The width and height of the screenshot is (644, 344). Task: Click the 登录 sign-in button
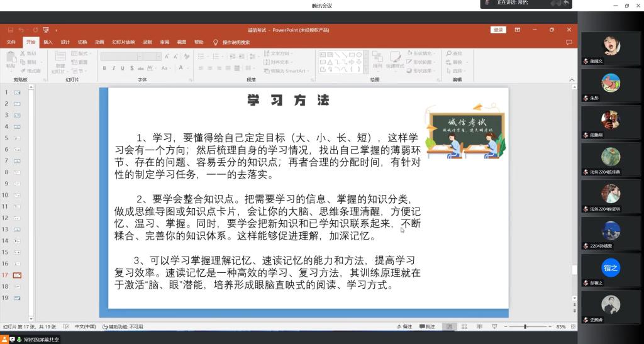498,30
